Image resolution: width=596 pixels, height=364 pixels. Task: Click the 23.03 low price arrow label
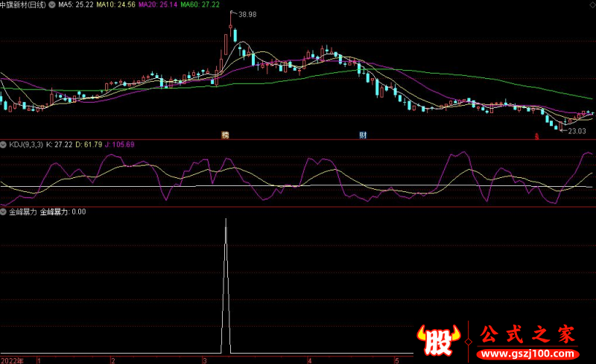click(x=577, y=131)
